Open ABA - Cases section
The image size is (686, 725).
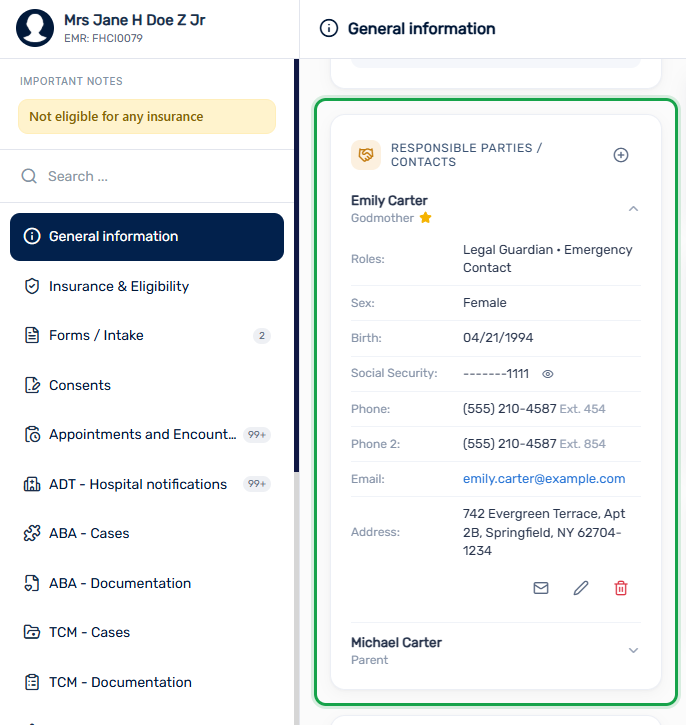pos(147,533)
